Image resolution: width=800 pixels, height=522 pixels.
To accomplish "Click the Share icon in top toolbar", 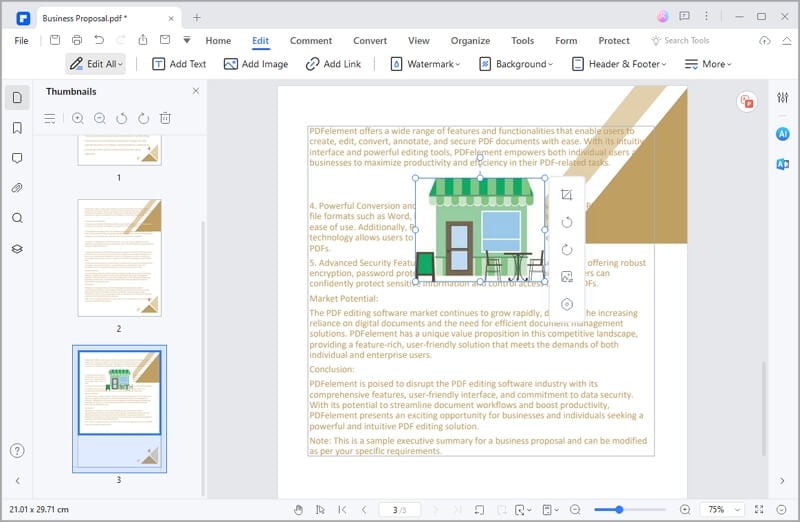I will coord(143,40).
